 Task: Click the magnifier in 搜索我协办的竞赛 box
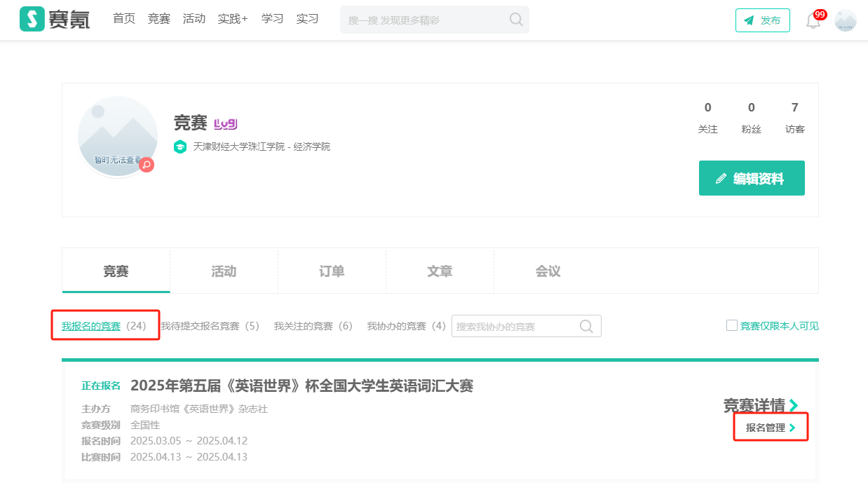pyautogui.click(x=586, y=326)
